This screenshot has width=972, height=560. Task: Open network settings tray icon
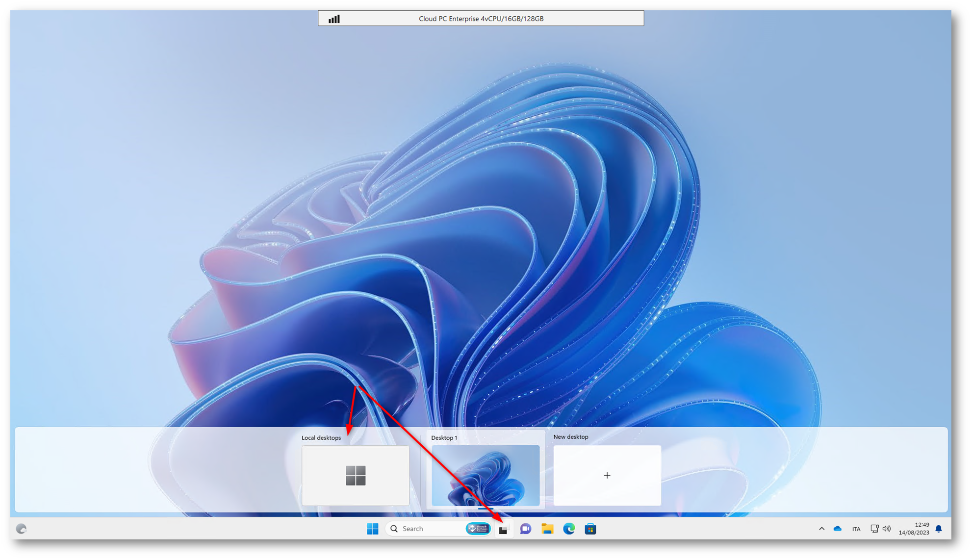(874, 529)
